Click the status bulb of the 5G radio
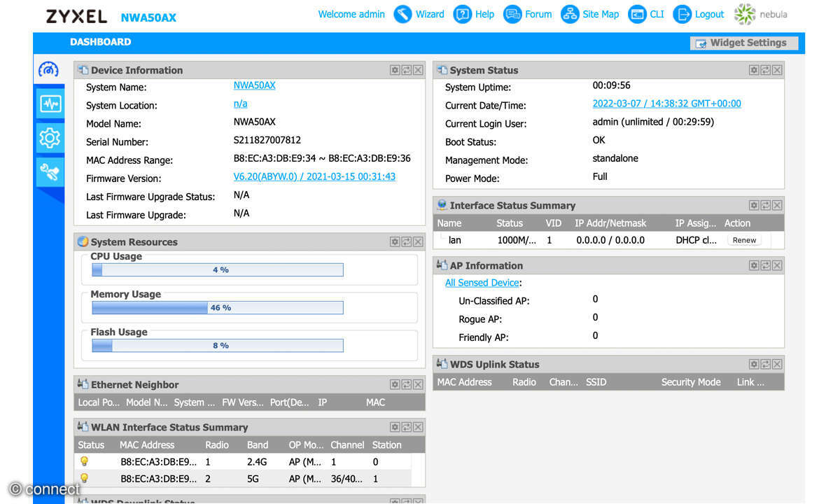840x504 pixels. tap(84, 478)
